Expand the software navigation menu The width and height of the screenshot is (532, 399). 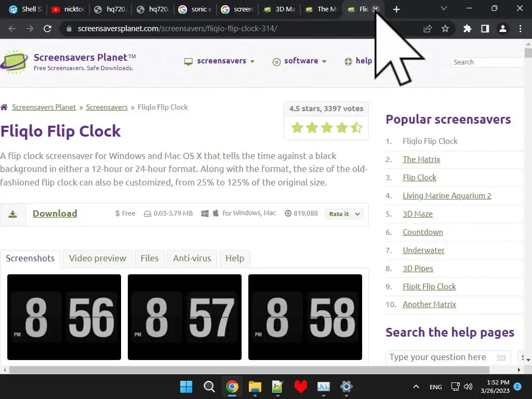(300, 61)
